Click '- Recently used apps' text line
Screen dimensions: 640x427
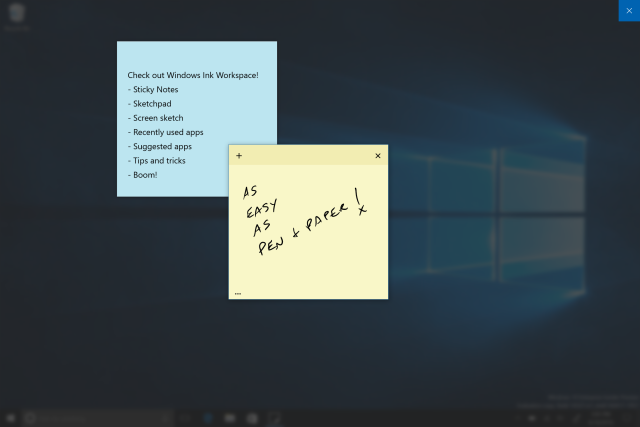165,132
